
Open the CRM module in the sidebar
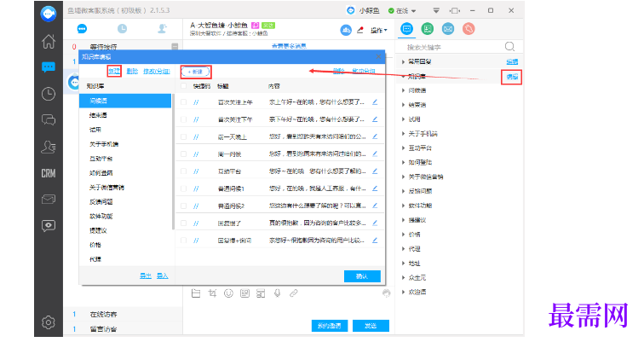coord(49,173)
